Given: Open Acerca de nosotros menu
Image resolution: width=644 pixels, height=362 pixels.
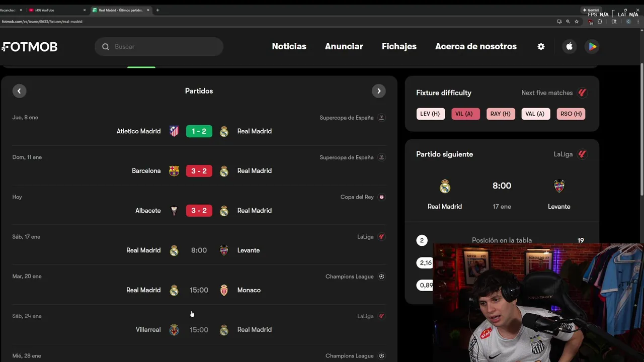Looking at the screenshot, I should [475, 46].
